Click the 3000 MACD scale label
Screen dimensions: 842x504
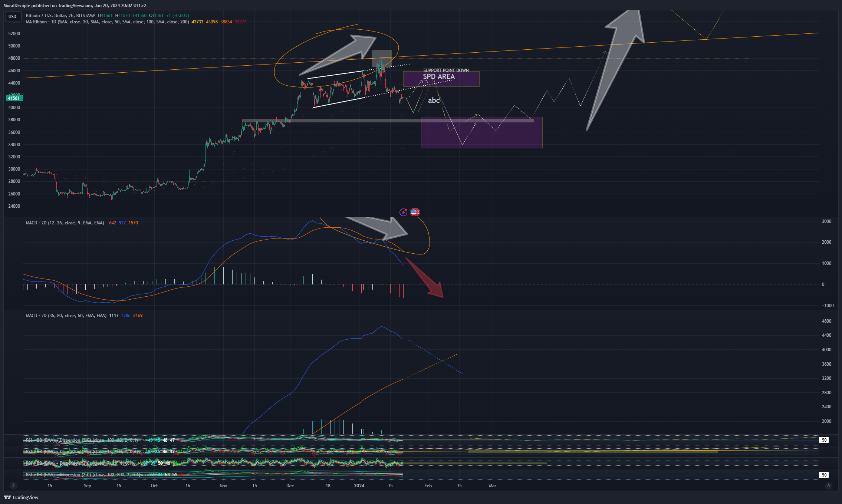[x=826, y=221]
